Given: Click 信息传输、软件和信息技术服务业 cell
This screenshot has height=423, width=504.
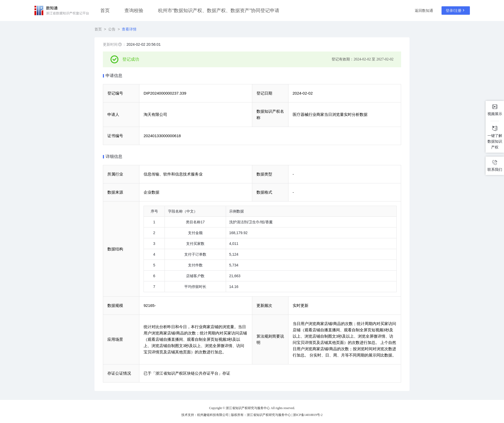Looking at the screenshot, I should click(196, 174).
